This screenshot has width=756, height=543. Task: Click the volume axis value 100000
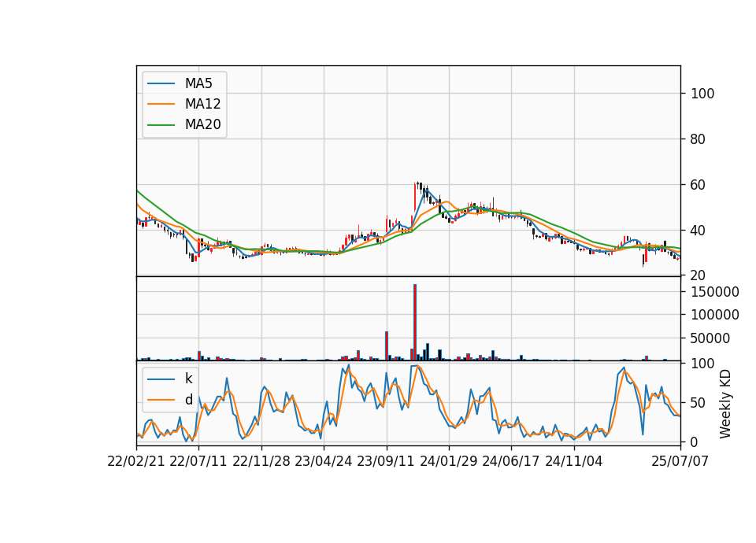point(715,315)
